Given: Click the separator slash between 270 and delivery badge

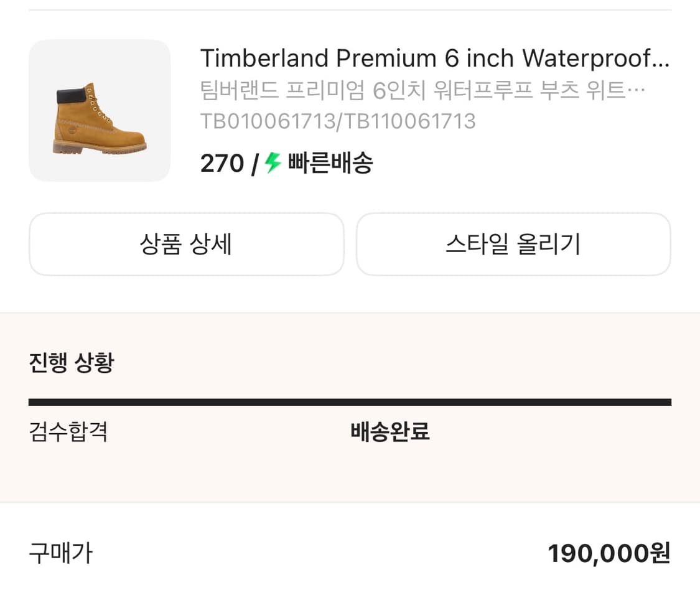Looking at the screenshot, I should [x=255, y=163].
